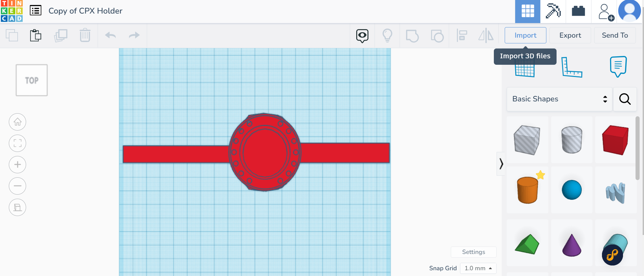Click the Duplicate and repeat icon

pos(61,35)
